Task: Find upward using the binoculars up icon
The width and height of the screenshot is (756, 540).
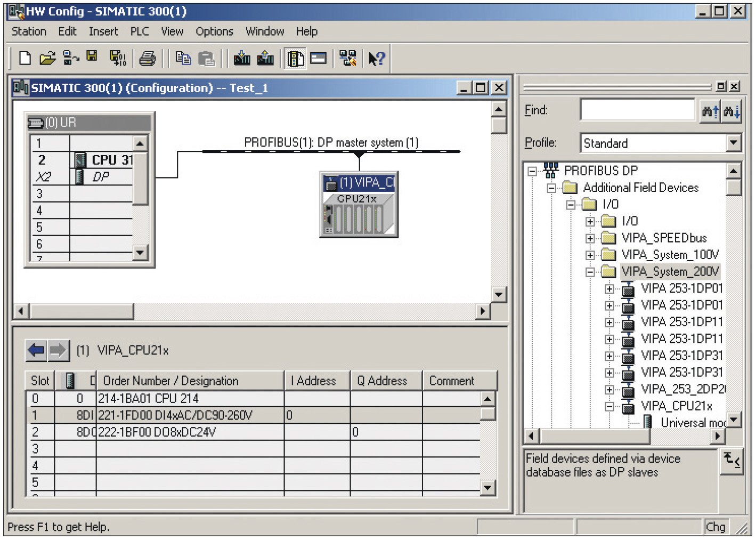Action: point(710,111)
